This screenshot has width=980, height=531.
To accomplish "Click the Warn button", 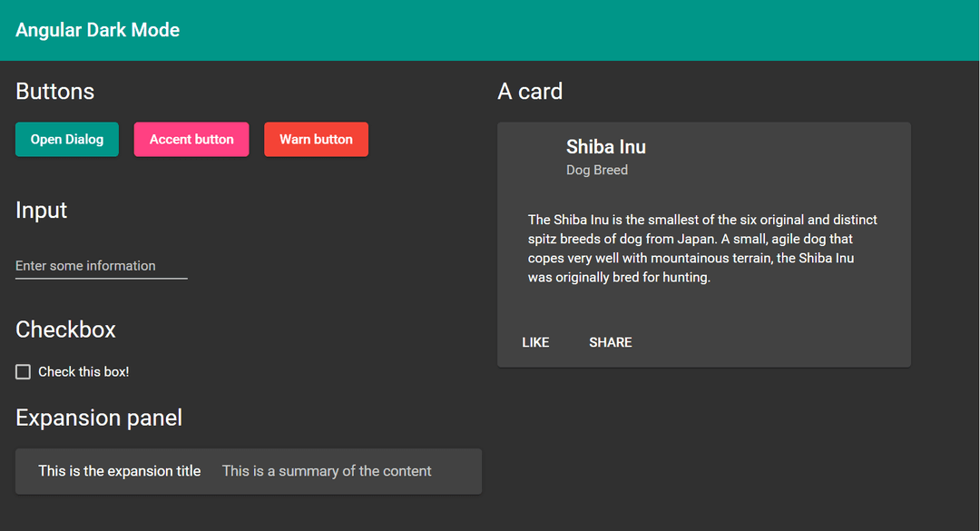I will click(x=316, y=139).
